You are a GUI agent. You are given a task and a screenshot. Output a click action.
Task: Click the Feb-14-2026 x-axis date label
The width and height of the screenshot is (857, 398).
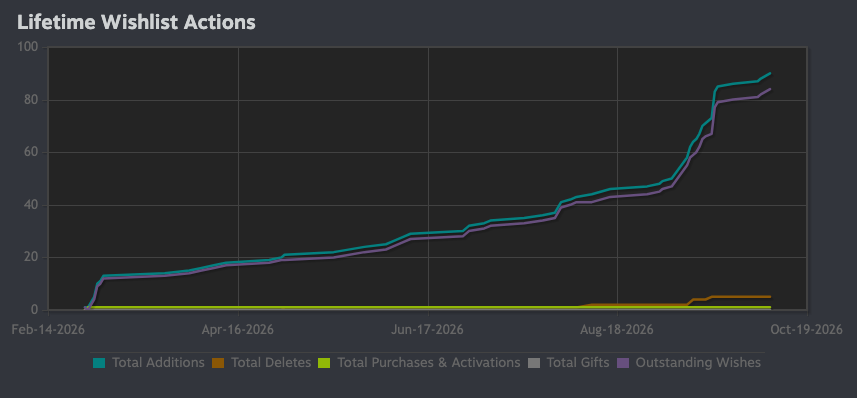coord(48,330)
